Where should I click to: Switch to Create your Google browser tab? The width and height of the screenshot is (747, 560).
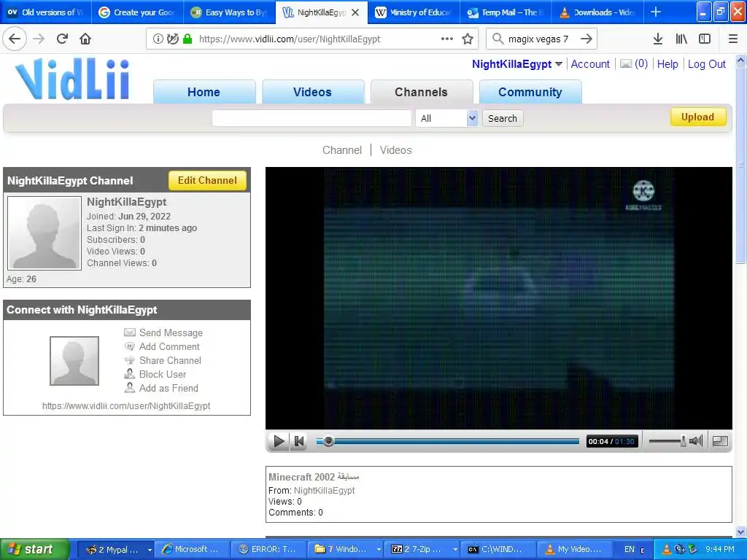[138, 12]
